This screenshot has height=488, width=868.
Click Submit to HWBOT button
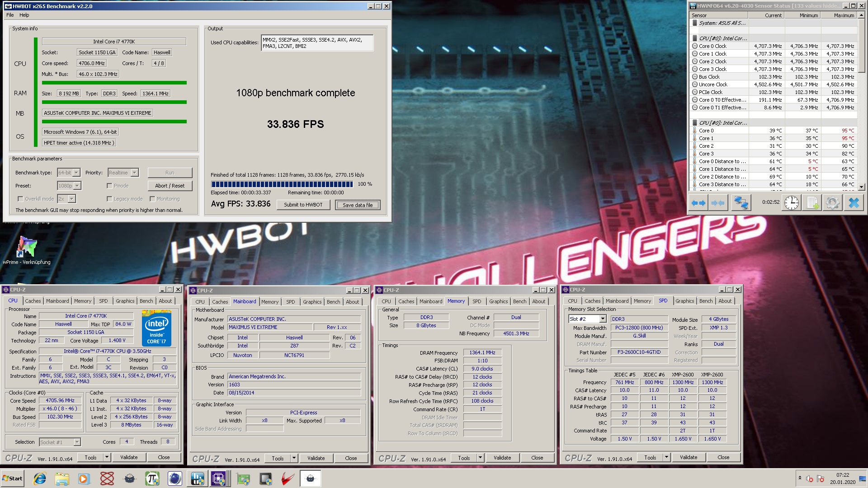(x=303, y=205)
